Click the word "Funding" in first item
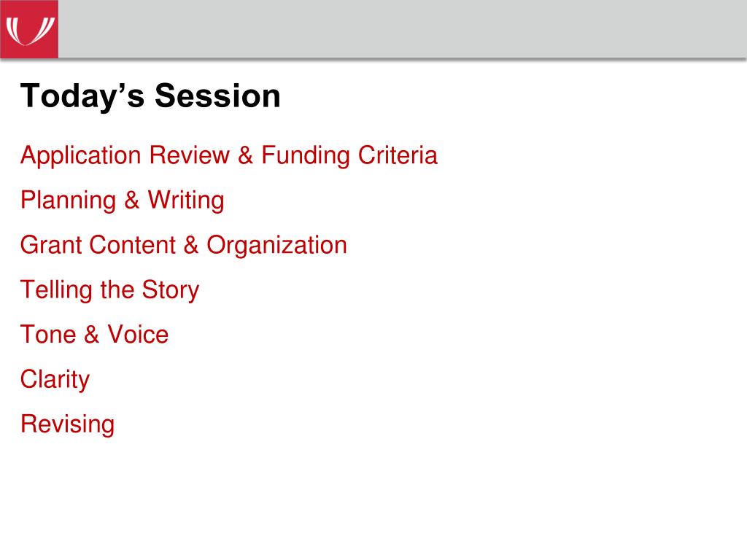 (306, 156)
